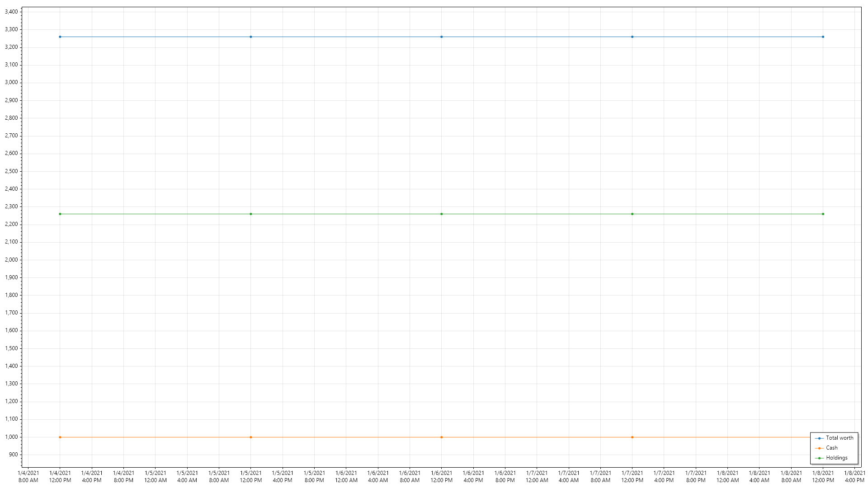Click Cash orange point at 1/4/2021 12:00 PM

[x=60, y=437]
